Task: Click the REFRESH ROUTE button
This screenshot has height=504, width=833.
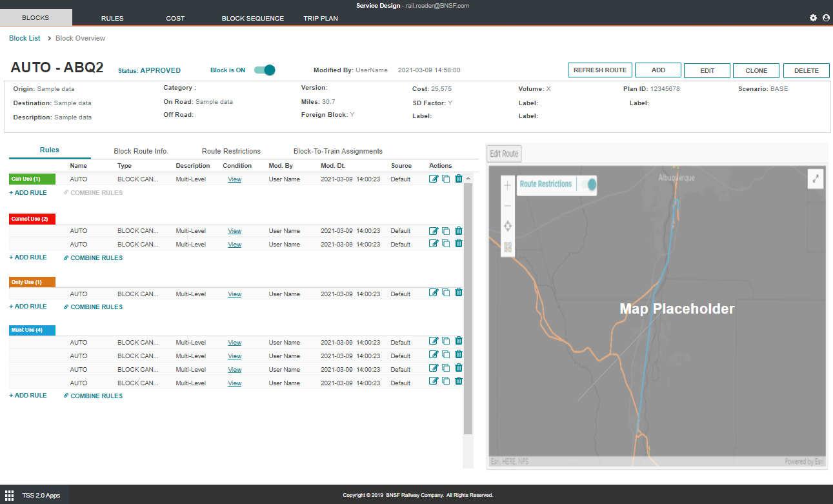Action: 600,70
